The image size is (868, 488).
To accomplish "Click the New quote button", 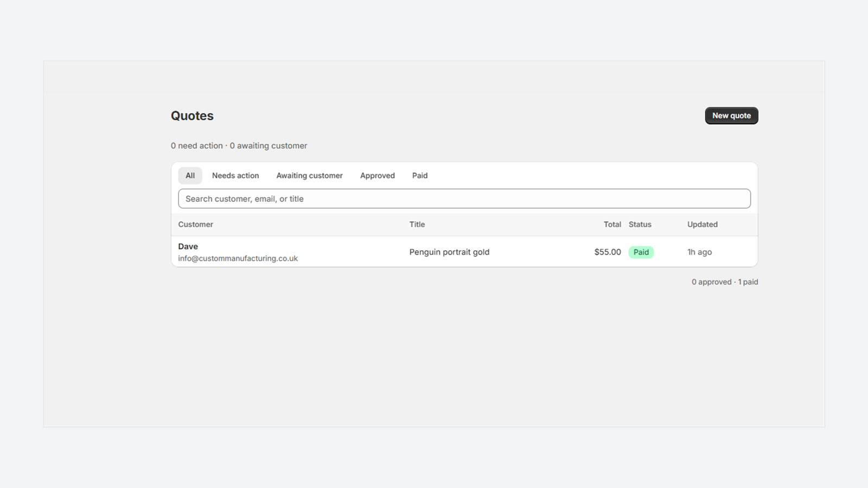I will pyautogui.click(x=731, y=115).
